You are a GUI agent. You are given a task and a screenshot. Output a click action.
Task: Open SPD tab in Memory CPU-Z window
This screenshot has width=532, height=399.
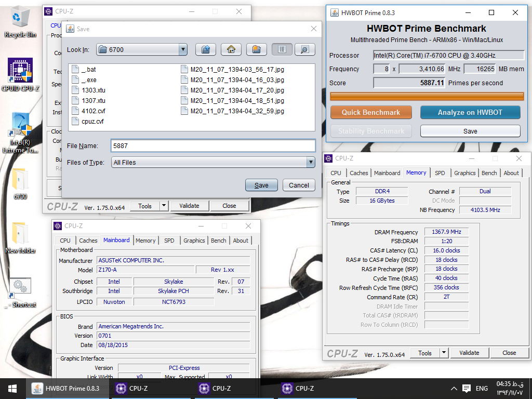click(x=440, y=173)
